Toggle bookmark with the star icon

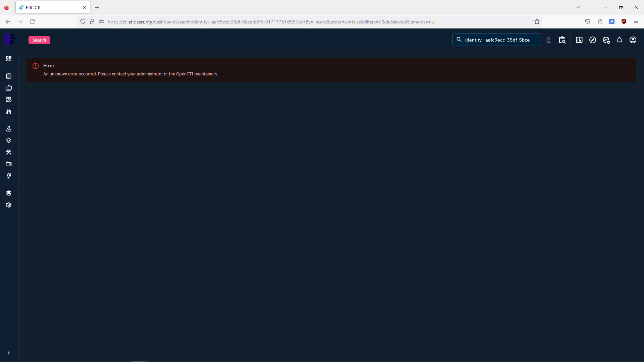click(x=537, y=21)
